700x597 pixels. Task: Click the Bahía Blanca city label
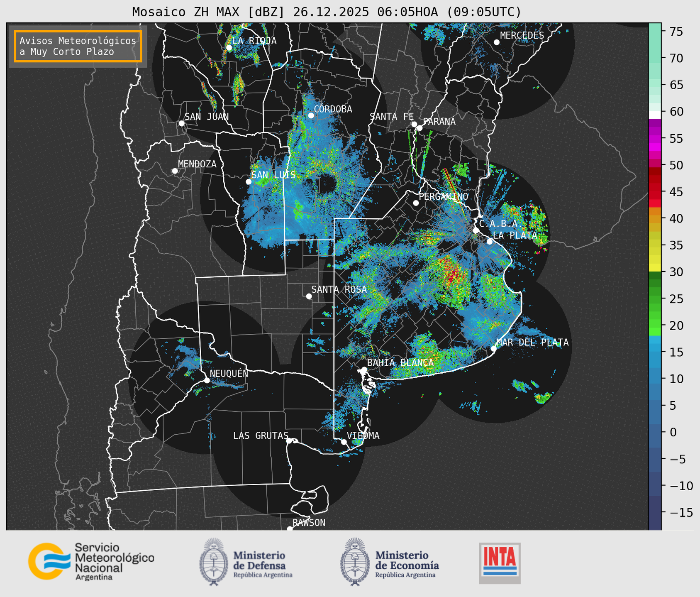(x=400, y=363)
